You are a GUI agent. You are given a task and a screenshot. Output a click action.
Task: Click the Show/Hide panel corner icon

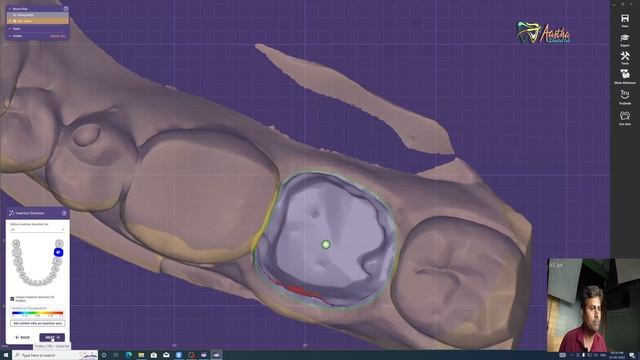pos(66,9)
